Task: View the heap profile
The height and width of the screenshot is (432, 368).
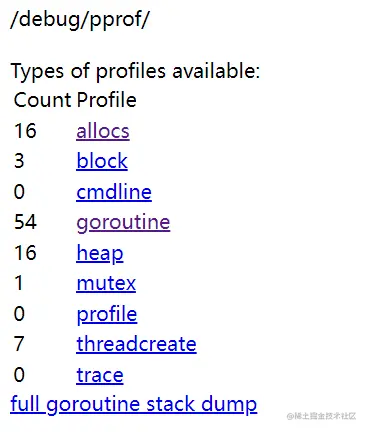Action: click(x=100, y=253)
